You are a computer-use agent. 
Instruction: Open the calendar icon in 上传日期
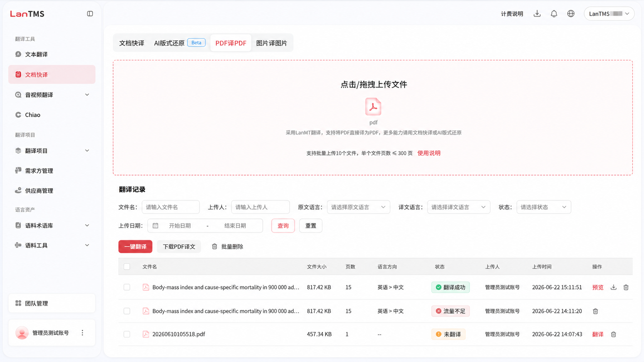tap(155, 226)
